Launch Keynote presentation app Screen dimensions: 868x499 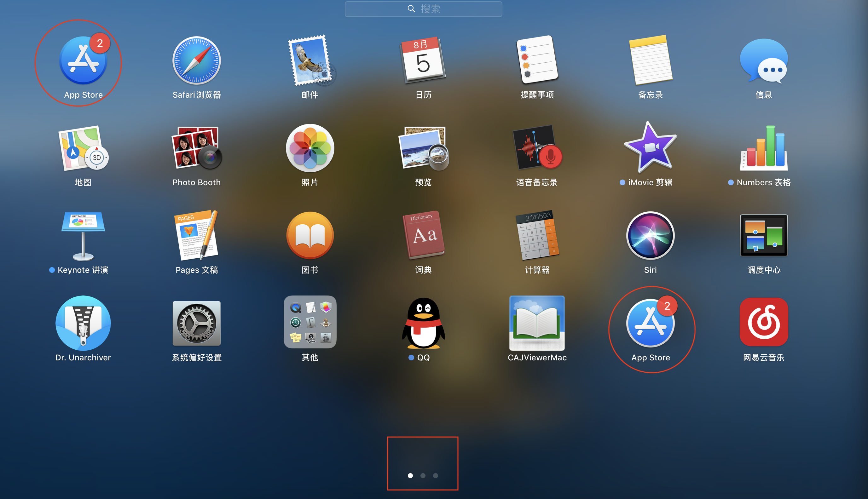pos(83,236)
